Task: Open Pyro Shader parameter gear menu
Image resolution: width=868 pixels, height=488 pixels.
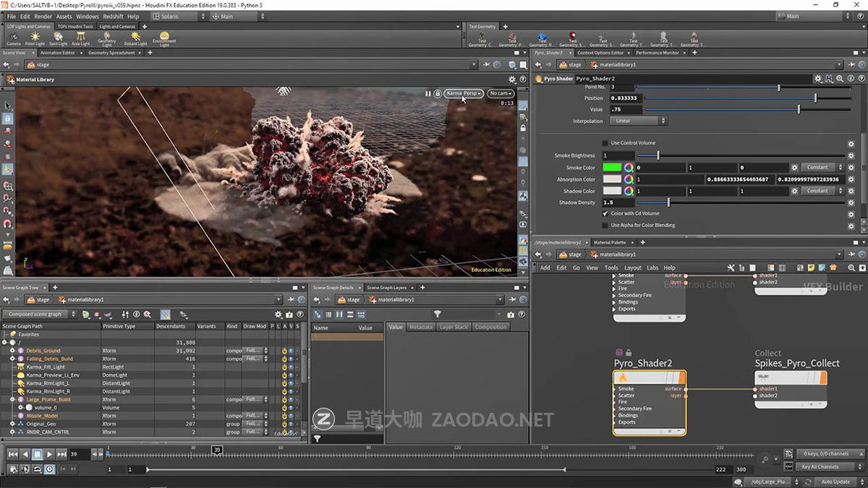Action: tap(818, 78)
